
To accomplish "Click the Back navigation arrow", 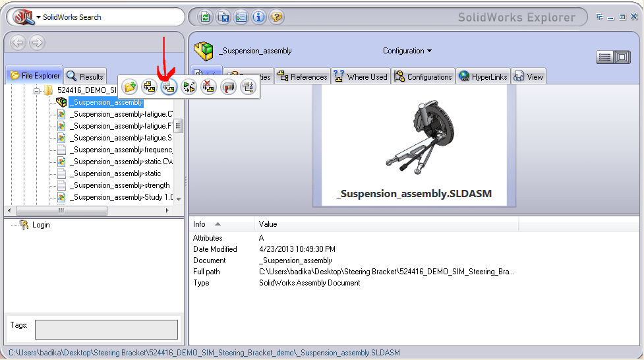I will click(18, 42).
